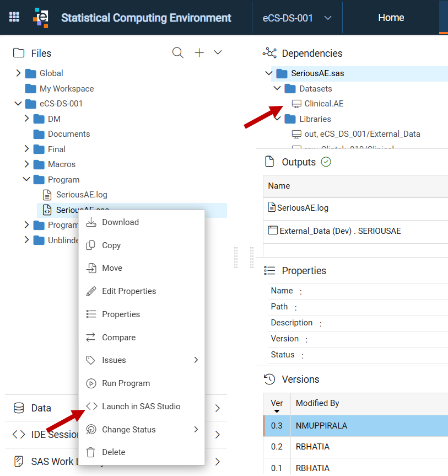Click the plus icon to add file
Image resolution: width=448 pixels, height=476 pixels.
click(x=199, y=53)
